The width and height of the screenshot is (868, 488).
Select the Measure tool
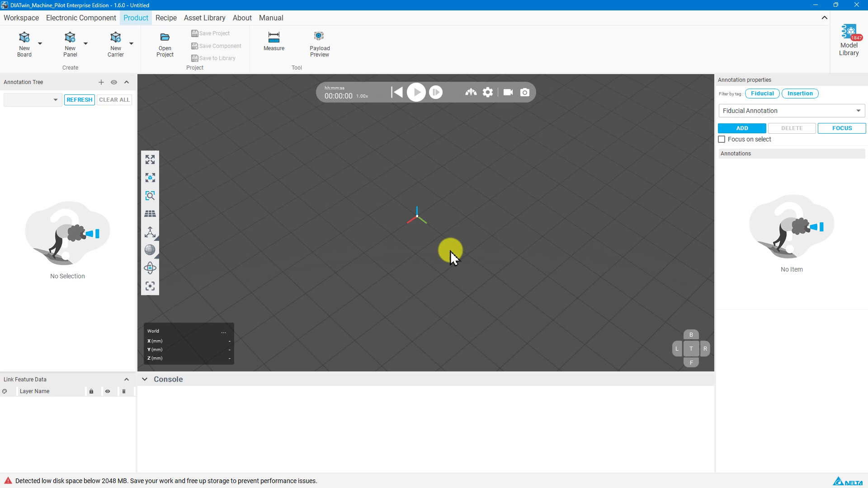[x=274, y=41]
